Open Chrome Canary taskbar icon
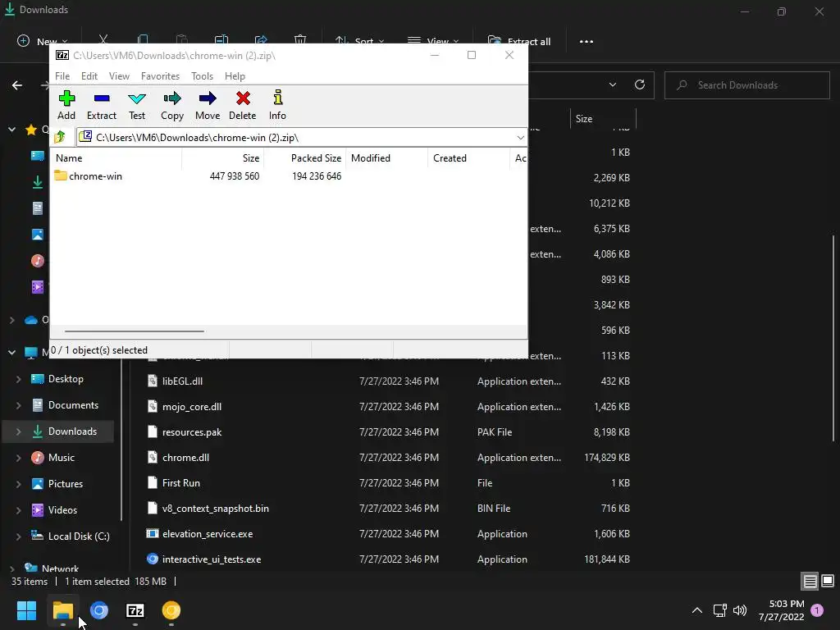The width and height of the screenshot is (840, 630). coord(171,610)
